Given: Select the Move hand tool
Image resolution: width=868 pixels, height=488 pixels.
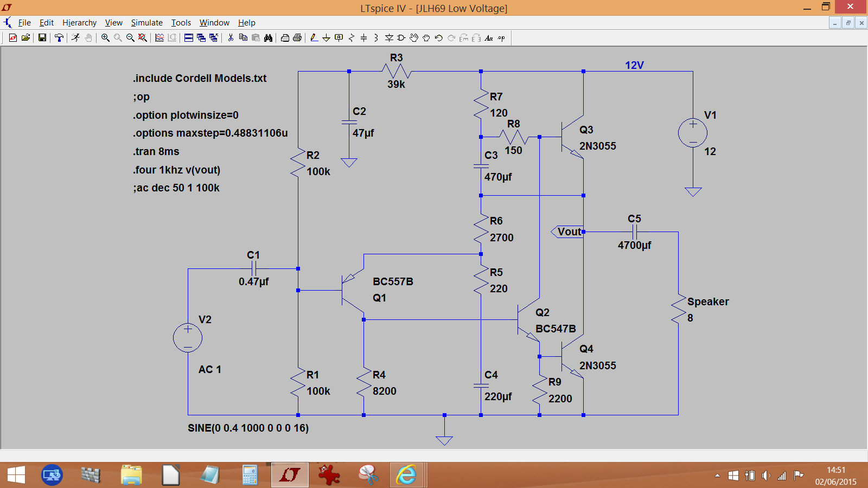Looking at the screenshot, I should 414,38.
